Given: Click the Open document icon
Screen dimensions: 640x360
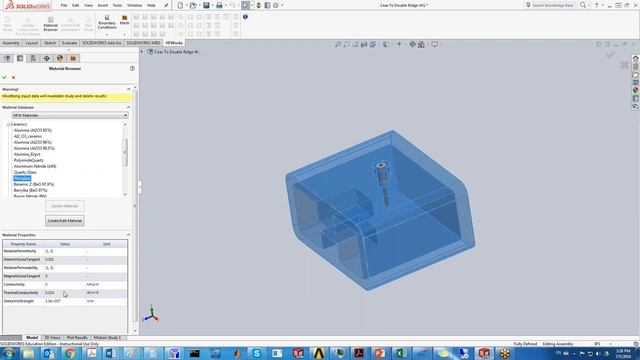Looking at the screenshot, I should click(x=193, y=5).
